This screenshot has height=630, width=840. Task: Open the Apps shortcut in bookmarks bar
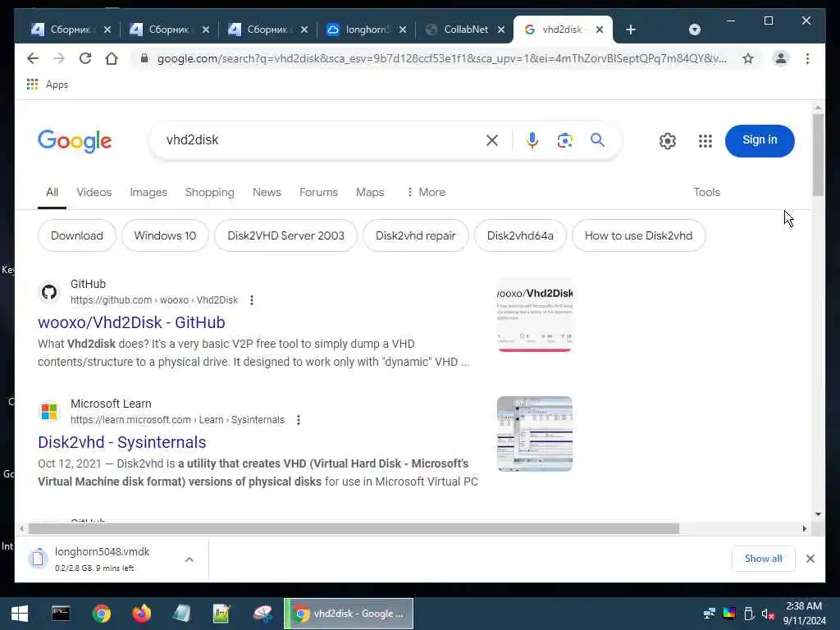(48, 84)
